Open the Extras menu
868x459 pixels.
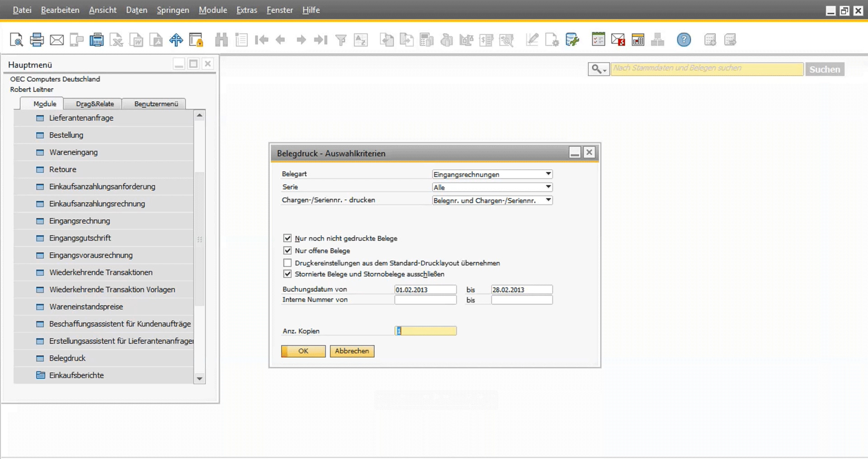247,10
